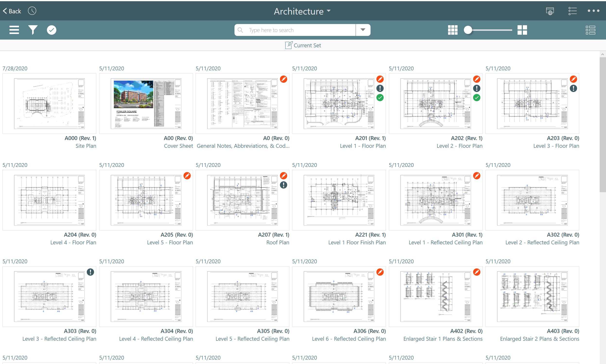
Task: Open the history clock icon
Action: tap(32, 11)
